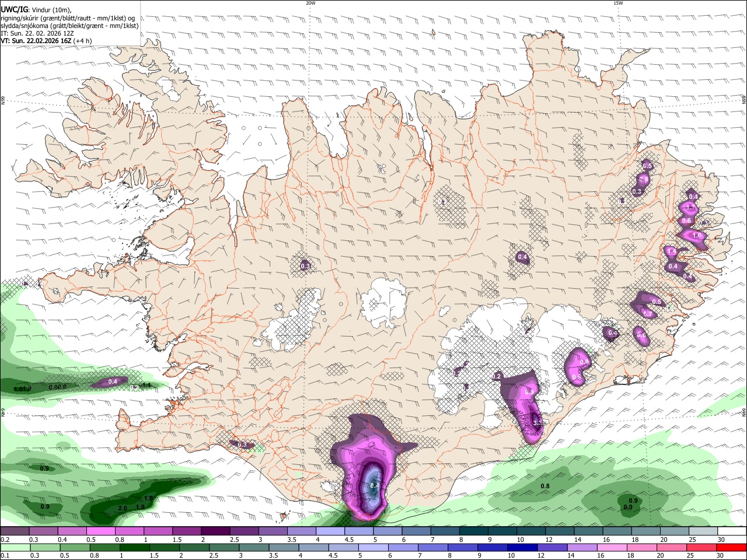Pick snow legend swatch between 25 and 30
This screenshot has height=560, width=747.
pyautogui.click(x=704, y=531)
